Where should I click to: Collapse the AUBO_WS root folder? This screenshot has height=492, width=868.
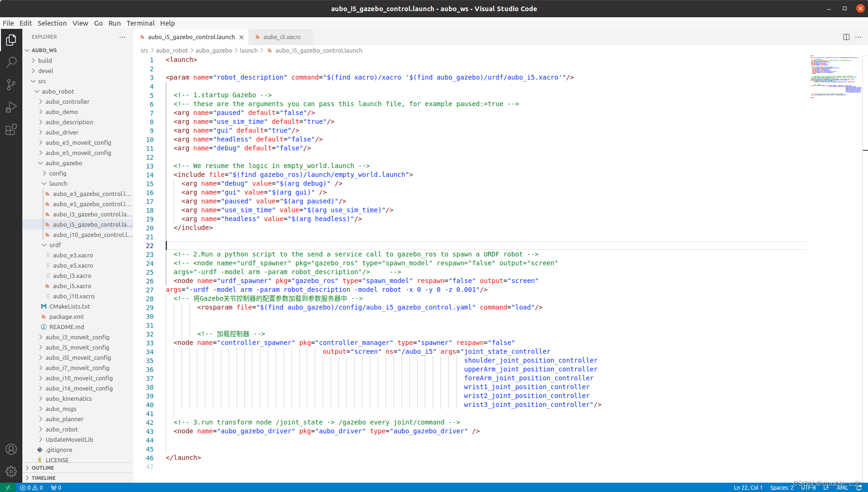pyautogui.click(x=78, y=50)
